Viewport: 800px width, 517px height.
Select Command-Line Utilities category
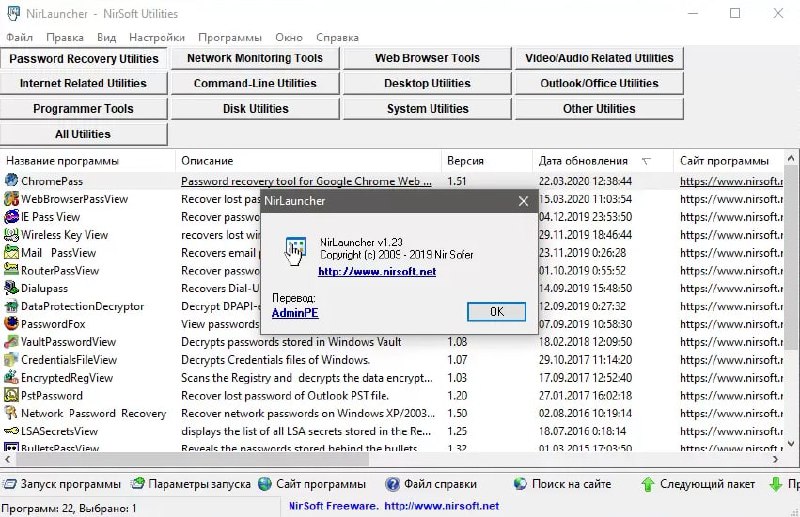(x=255, y=83)
